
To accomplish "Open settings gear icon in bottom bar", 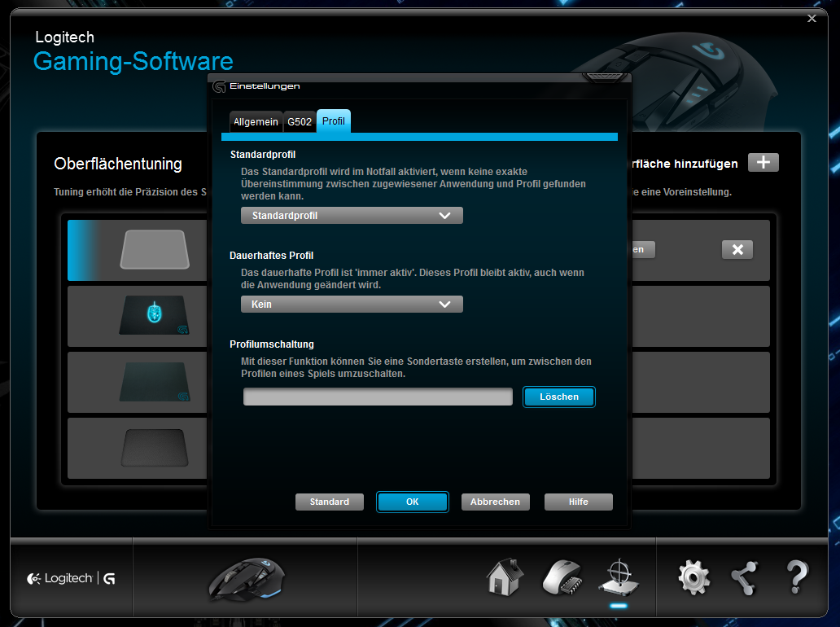I will click(693, 577).
